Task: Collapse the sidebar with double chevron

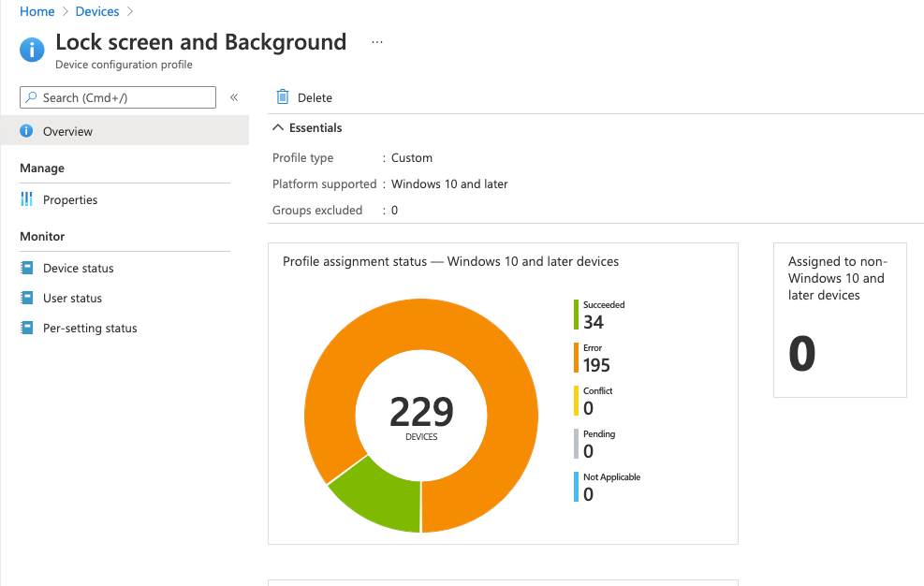Action: pos(234,97)
